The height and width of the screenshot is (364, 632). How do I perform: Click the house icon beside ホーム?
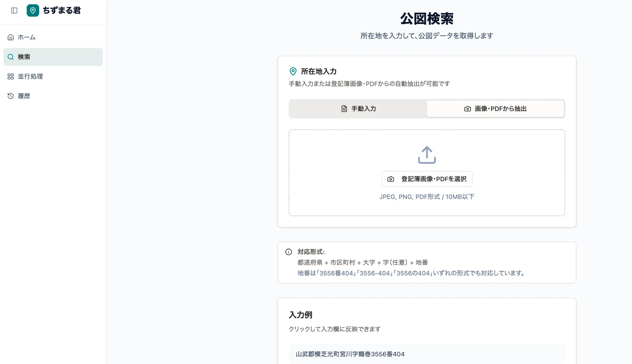11,37
